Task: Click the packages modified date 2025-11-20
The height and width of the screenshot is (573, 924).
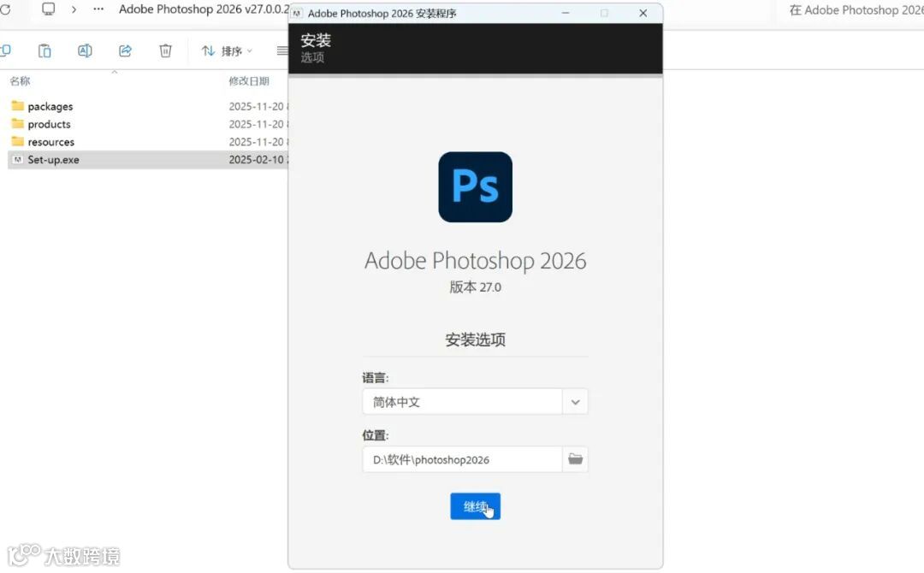Action: pos(258,107)
